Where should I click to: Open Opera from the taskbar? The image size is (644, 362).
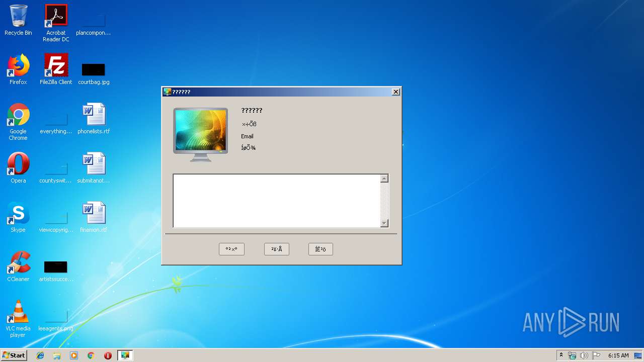(108, 355)
